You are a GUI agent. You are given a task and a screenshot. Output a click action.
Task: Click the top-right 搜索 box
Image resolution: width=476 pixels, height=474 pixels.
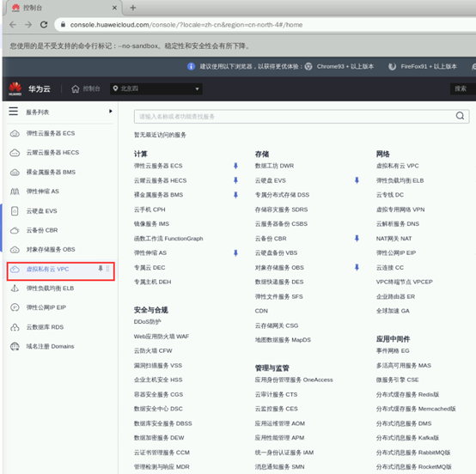[x=462, y=88]
